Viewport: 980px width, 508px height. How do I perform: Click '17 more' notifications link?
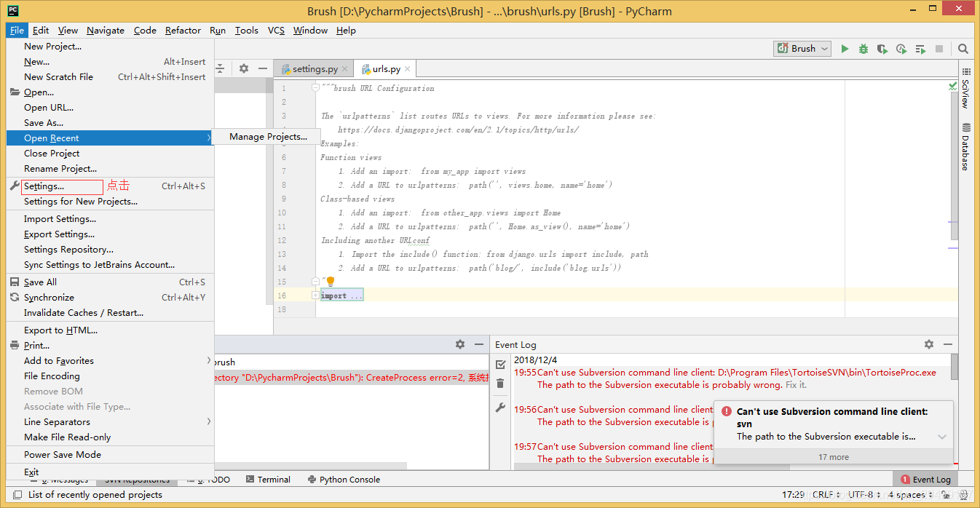pyautogui.click(x=833, y=457)
